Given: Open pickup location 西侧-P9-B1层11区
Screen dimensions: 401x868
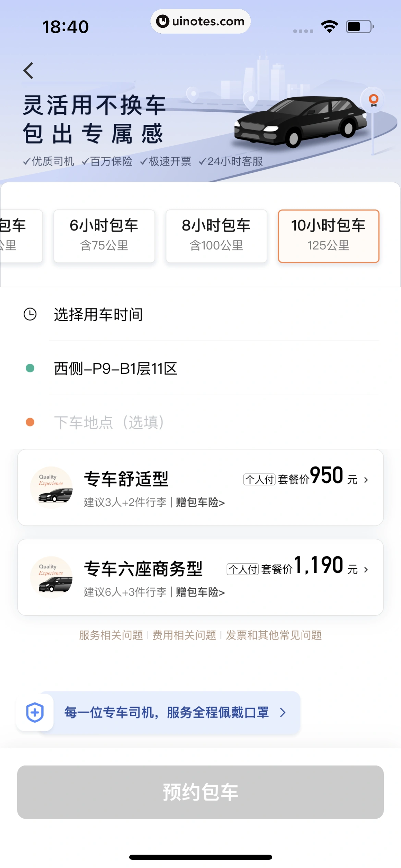Looking at the screenshot, I should [116, 369].
